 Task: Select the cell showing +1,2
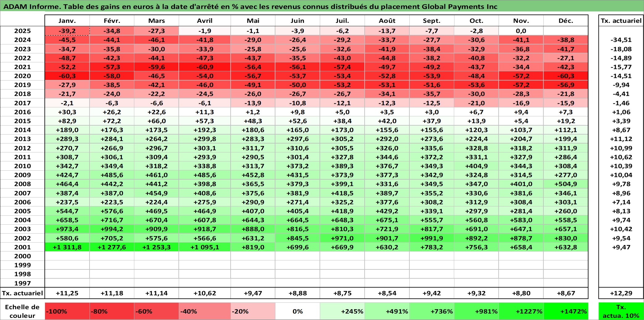253,112
